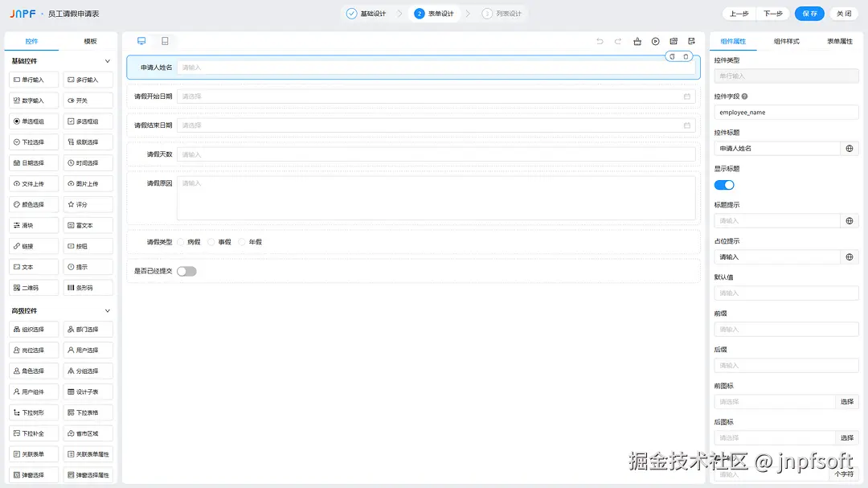Switch to the 模板 tab

(x=90, y=42)
